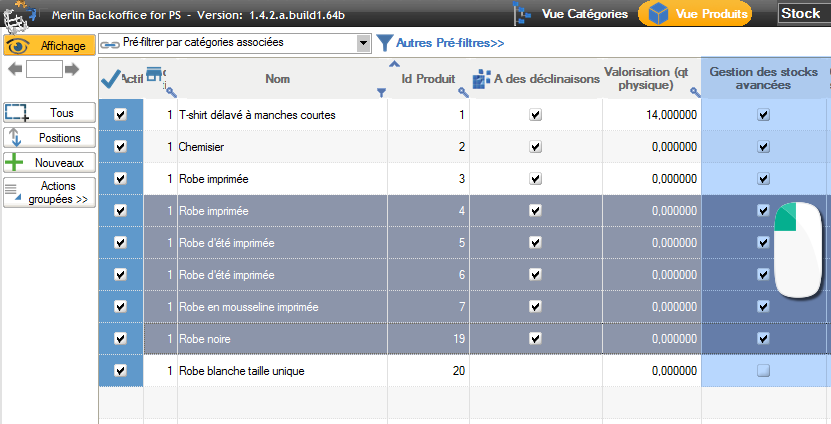Expand the Actions groupées menu
Screen dimensions: 831x424
pyautogui.click(x=49, y=192)
